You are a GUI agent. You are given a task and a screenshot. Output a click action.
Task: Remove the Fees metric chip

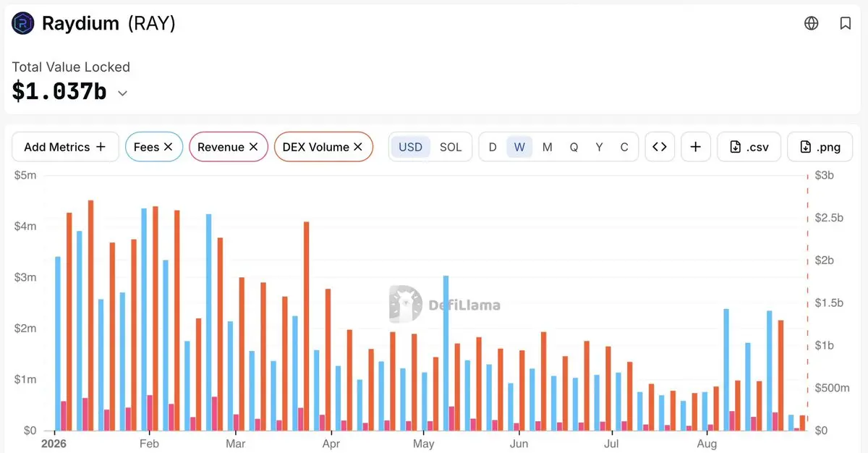168,147
